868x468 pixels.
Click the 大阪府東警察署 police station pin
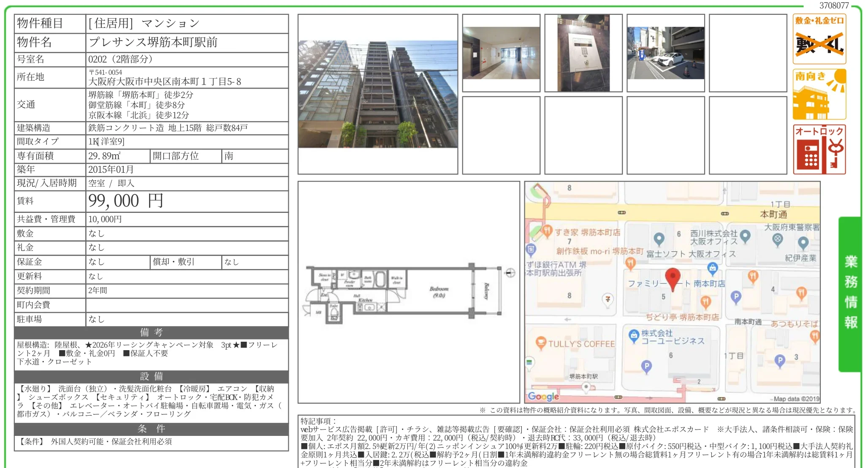777,239
